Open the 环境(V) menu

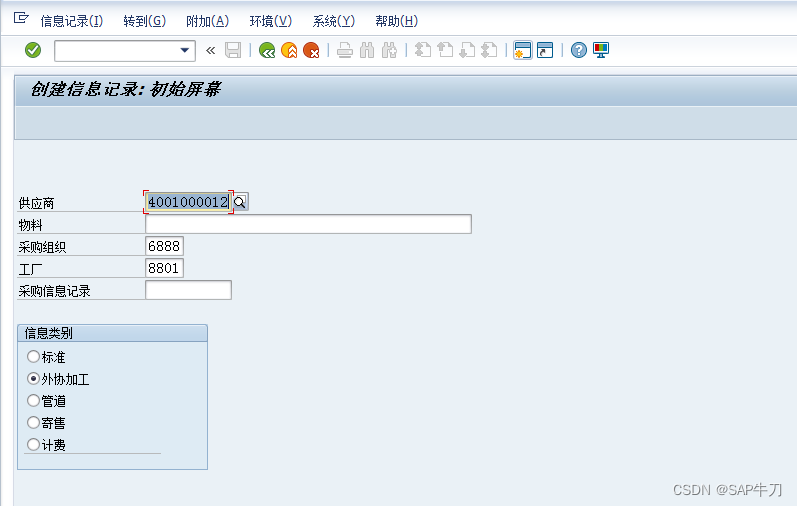pyautogui.click(x=271, y=21)
